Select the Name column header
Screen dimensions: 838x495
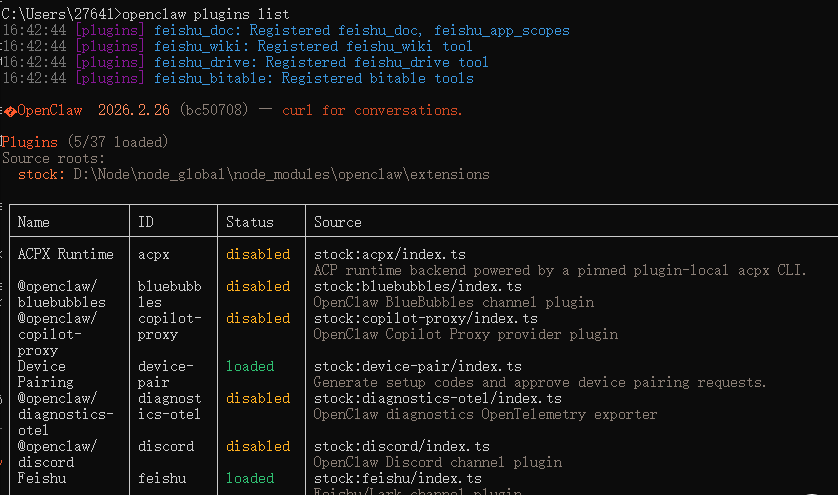33,222
